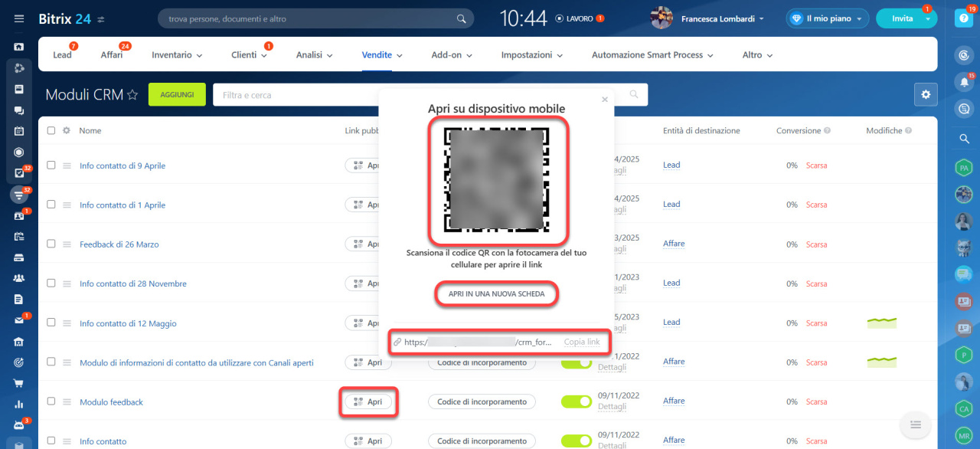Open the Francesca Lombardi user menu
This screenshot has height=449, width=980.
tap(707, 18)
